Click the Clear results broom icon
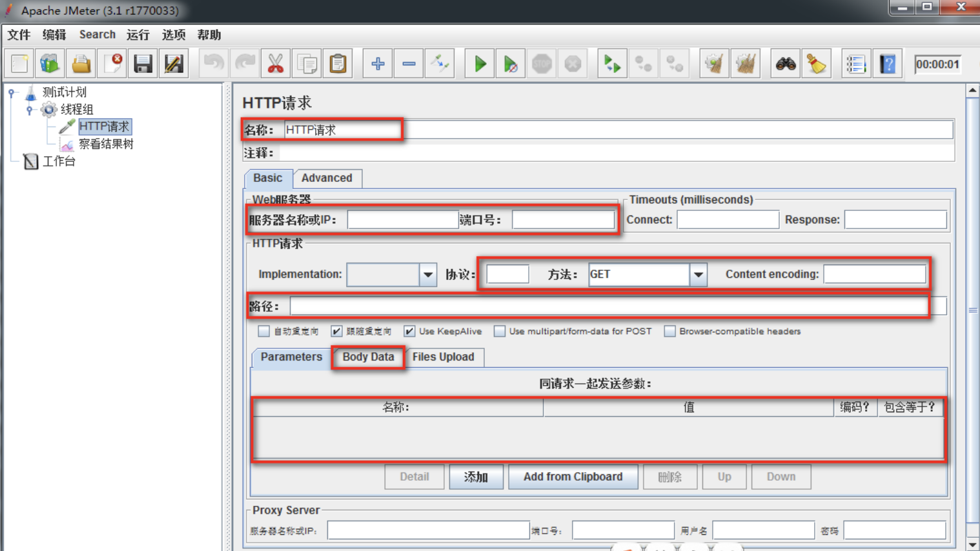This screenshot has height=551, width=980. (714, 64)
